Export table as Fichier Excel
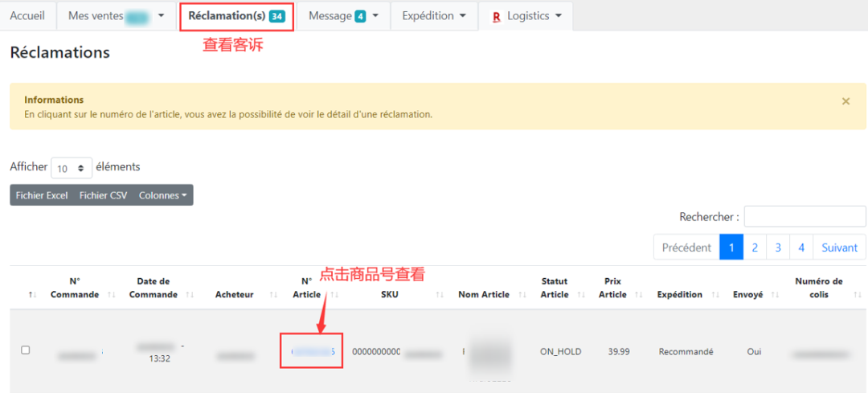 click(42, 195)
